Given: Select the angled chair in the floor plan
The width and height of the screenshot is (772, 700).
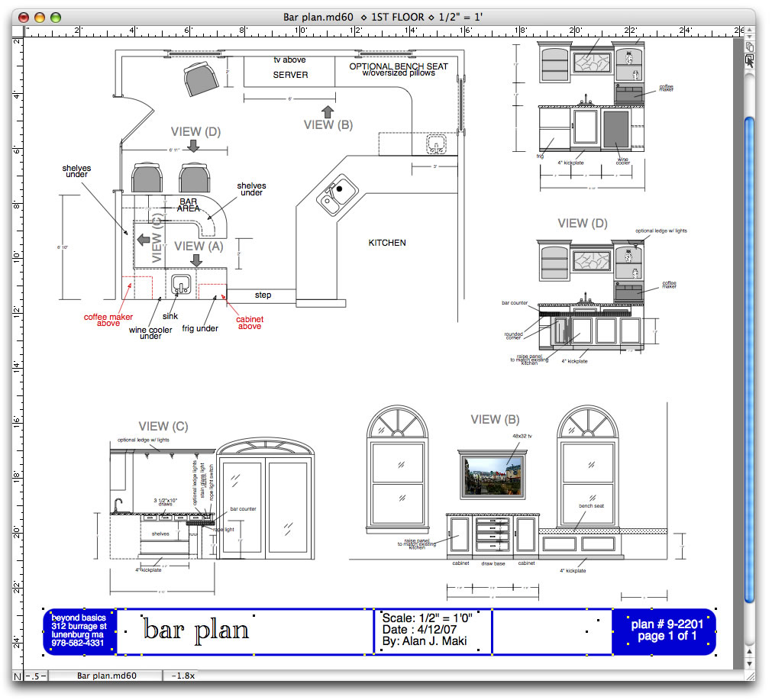Looking at the screenshot, I should click(x=200, y=77).
